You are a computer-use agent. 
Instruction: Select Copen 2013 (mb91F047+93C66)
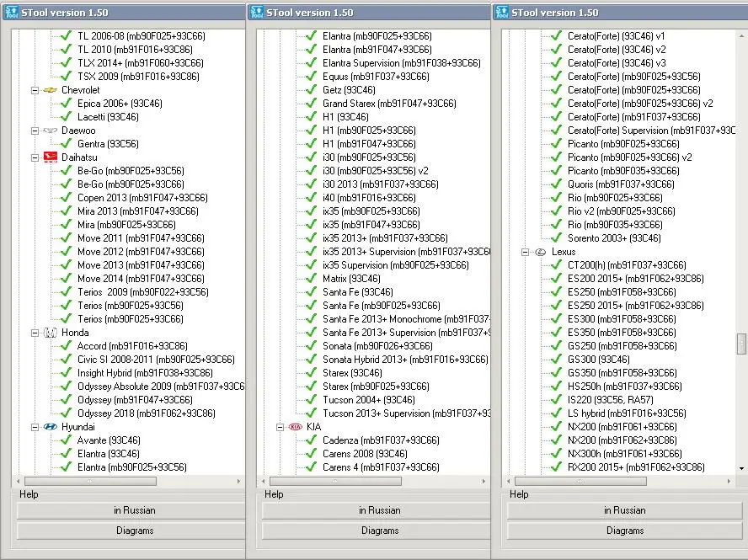pos(142,198)
